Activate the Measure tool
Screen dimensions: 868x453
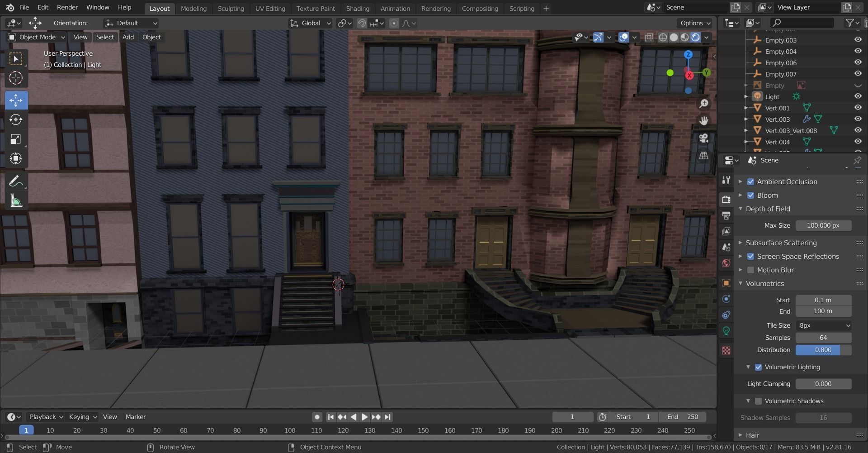click(16, 201)
